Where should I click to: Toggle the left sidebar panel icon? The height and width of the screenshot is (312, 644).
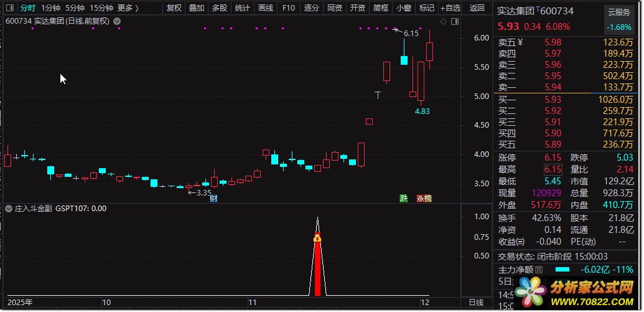[10, 8]
